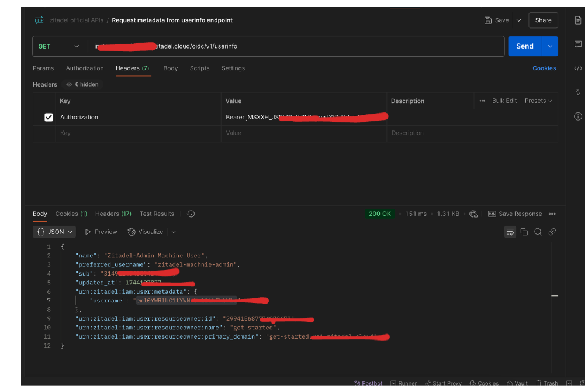
Task: Open Runner in status bar
Action: (403, 383)
